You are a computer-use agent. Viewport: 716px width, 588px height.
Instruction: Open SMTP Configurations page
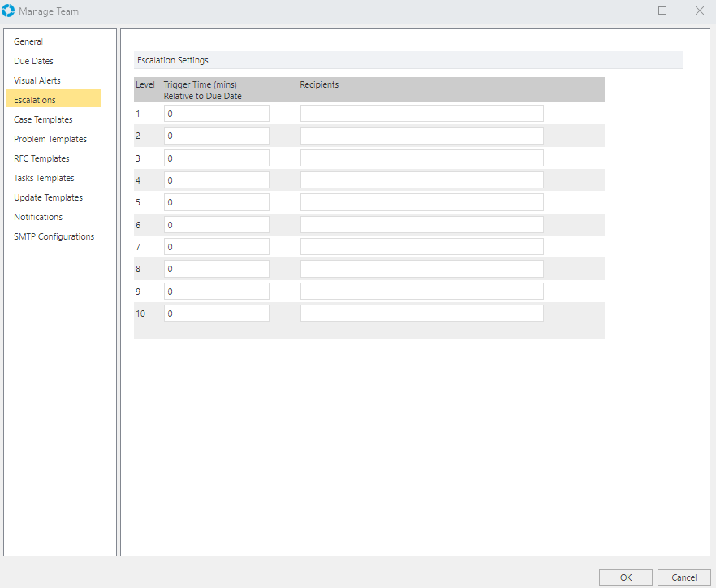(54, 236)
